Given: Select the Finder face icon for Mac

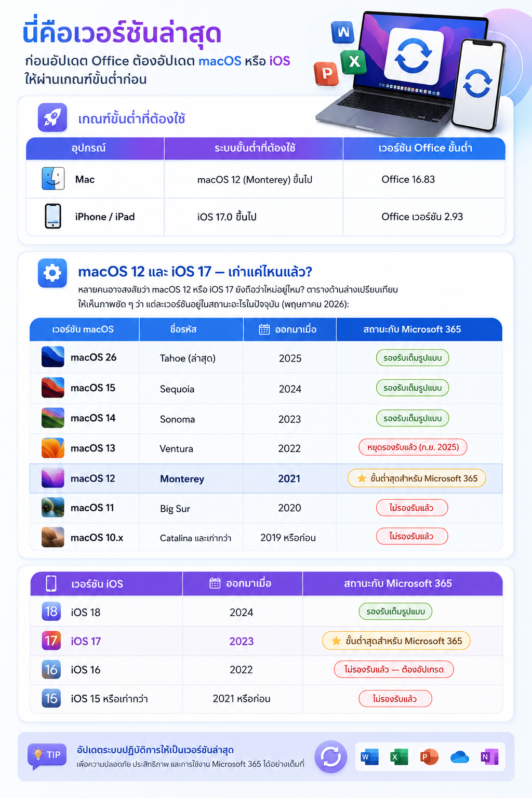Looking at the screenshot, I should (x=53, y=179).
